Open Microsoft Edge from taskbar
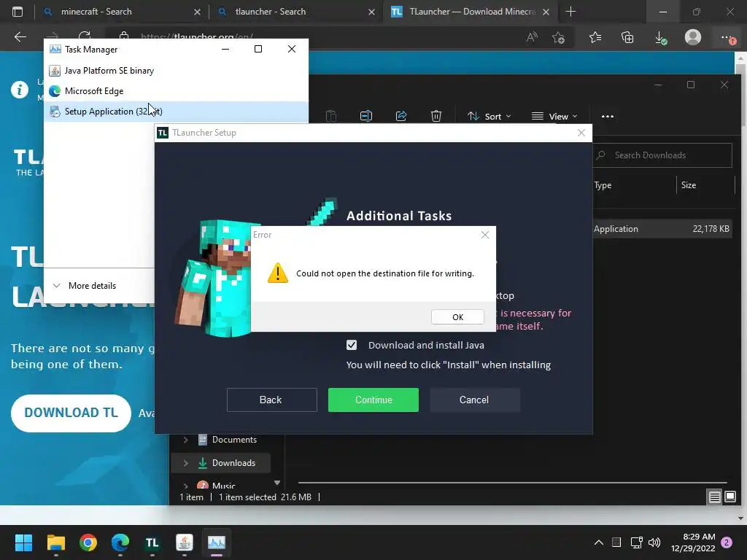Screen dimensions: 747x560 click(120, 542)
